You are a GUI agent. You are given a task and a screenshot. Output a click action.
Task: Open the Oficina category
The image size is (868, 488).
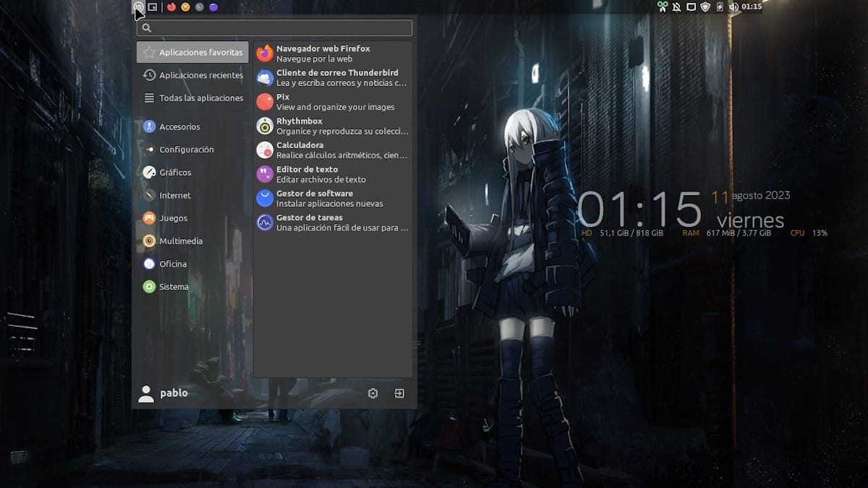tap(192, 264)
